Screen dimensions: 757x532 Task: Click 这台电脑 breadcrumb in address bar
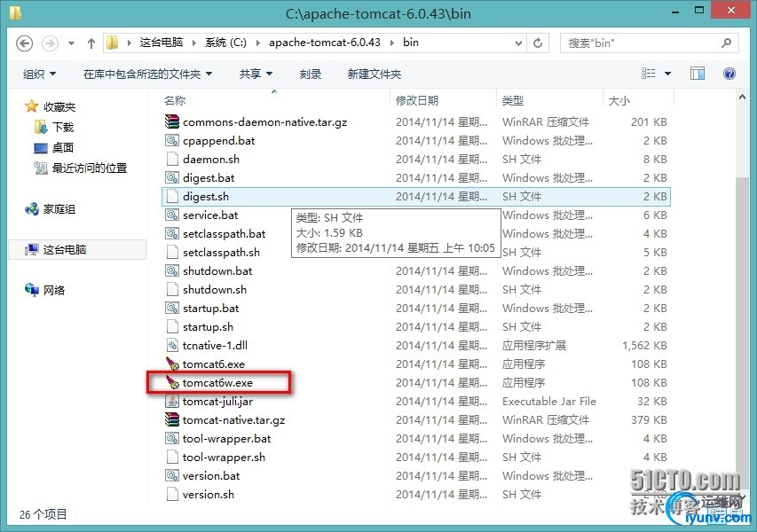pyautogui.click(x=161, y=43)
